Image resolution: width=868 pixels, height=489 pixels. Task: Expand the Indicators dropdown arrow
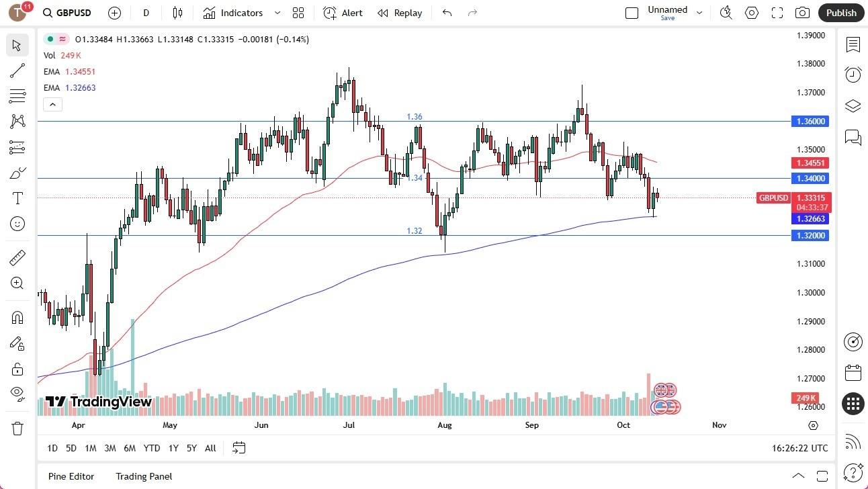click(277, 13)
